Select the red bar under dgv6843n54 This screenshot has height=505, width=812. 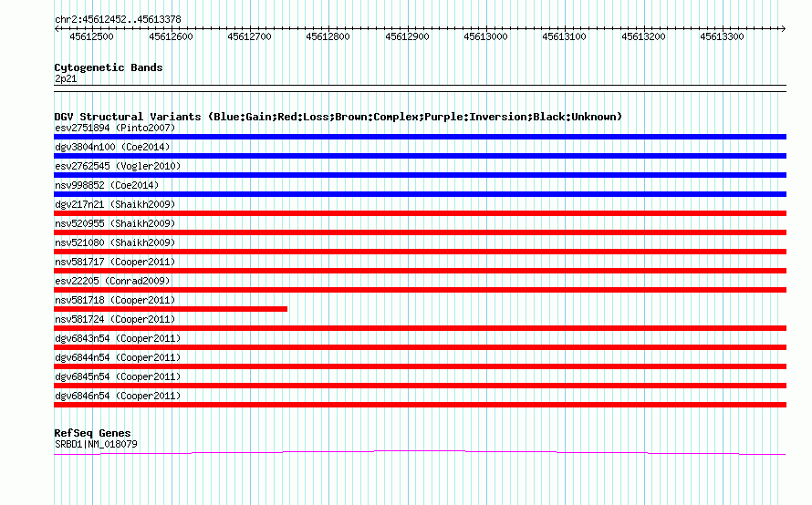pos(420,347)
